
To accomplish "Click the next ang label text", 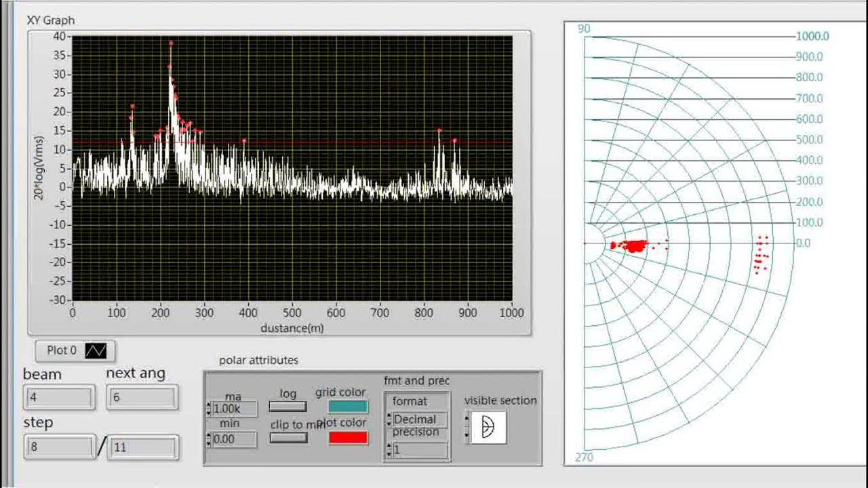I will click(x=136, y=373).
